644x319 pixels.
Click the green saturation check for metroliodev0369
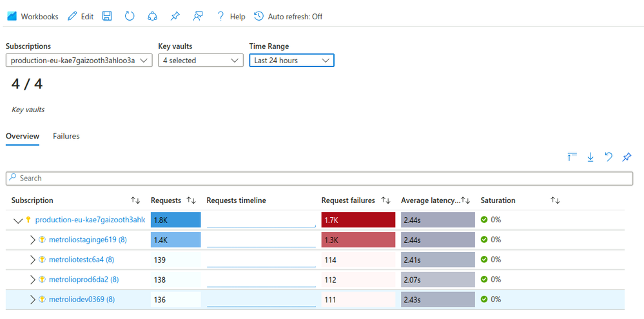click(x=484, y=300)
